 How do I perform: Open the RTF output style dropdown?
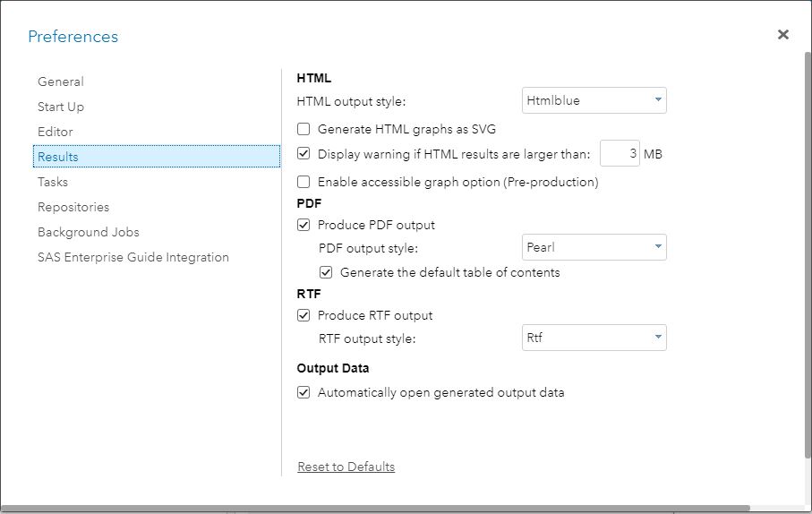[x=594, y=338]
